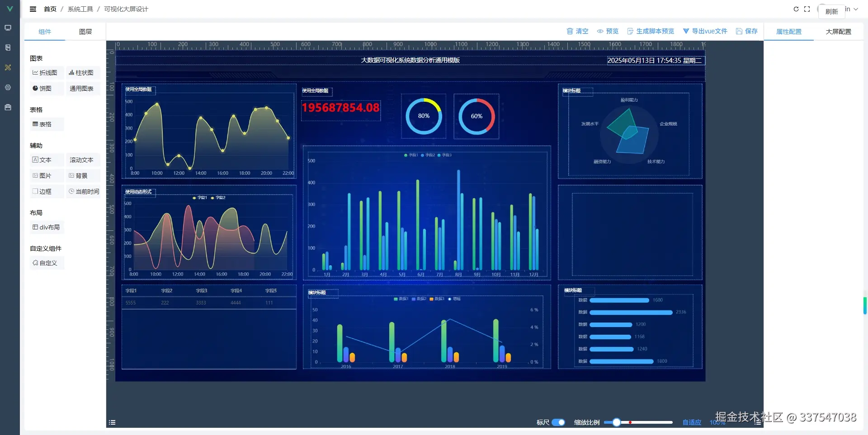The image size is (868, 435).
Task: Select the 表格 table component
Action: (x=47, y=124)
